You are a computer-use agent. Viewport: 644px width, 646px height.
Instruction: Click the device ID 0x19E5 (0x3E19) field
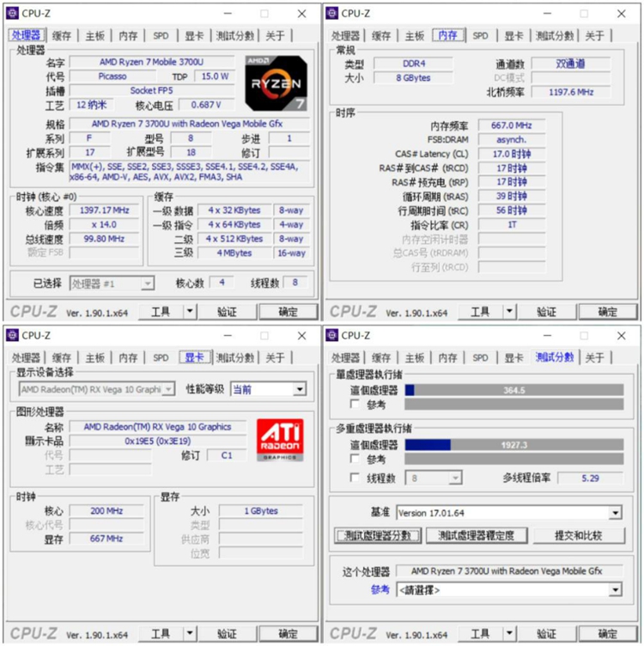pyautogui.click(x=158, y=441)
